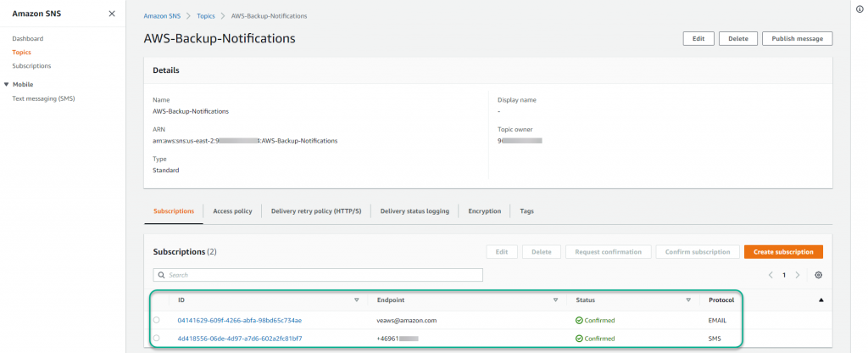868x353 pixels.
Task: Open Amazon SNS breadcrumb link
Action: (162, 16)
